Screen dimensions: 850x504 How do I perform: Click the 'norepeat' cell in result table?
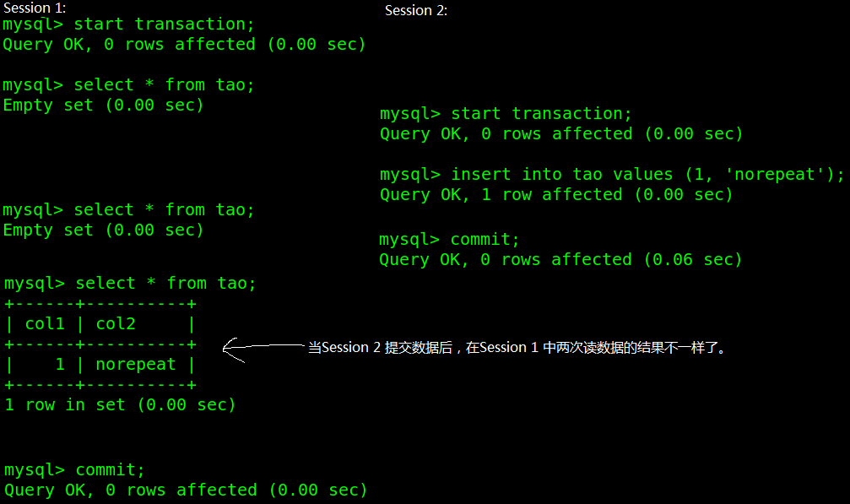136,365
